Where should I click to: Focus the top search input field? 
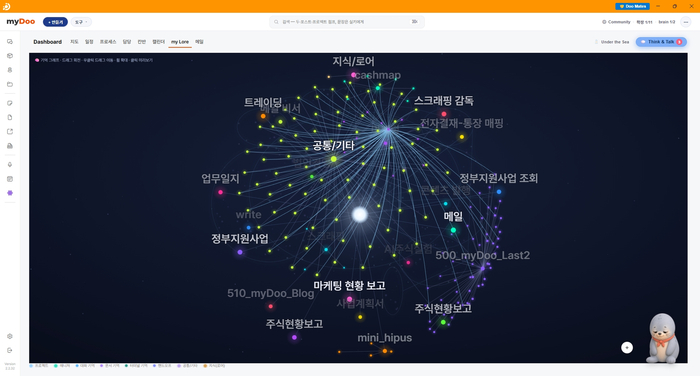[x=347, y=22]
